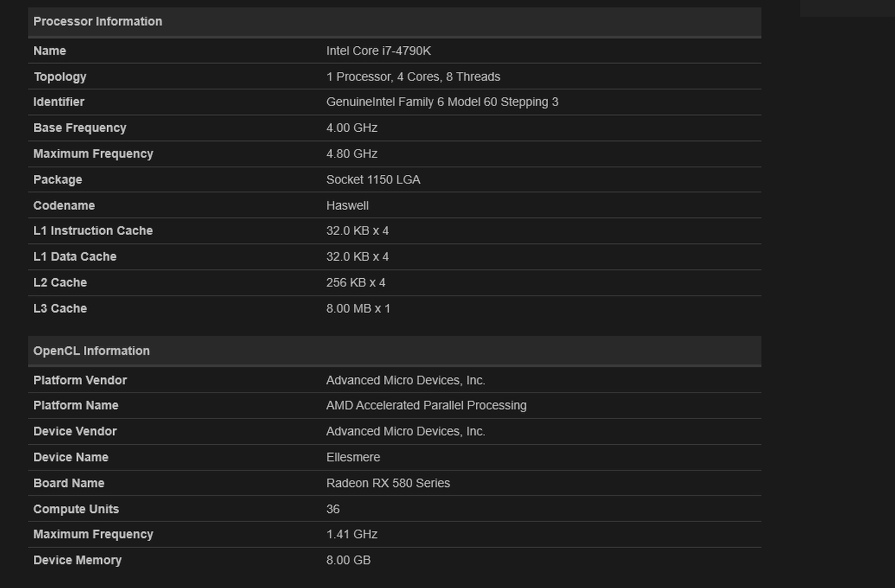Screen dimensions: 895x588
Task: Click the GenuineIntel Family 6 identifier value
Action: (x=442, y=102)
